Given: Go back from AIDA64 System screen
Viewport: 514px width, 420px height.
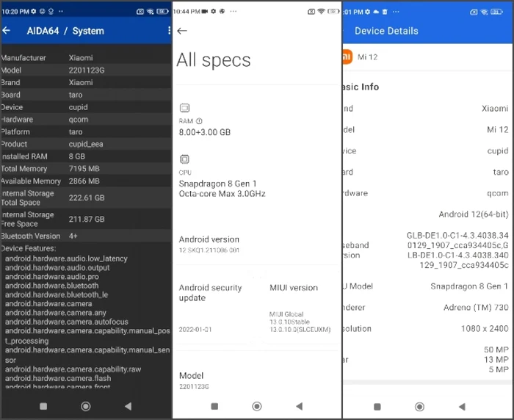Looking at the screenshot, I should click(x=7, y=31).
